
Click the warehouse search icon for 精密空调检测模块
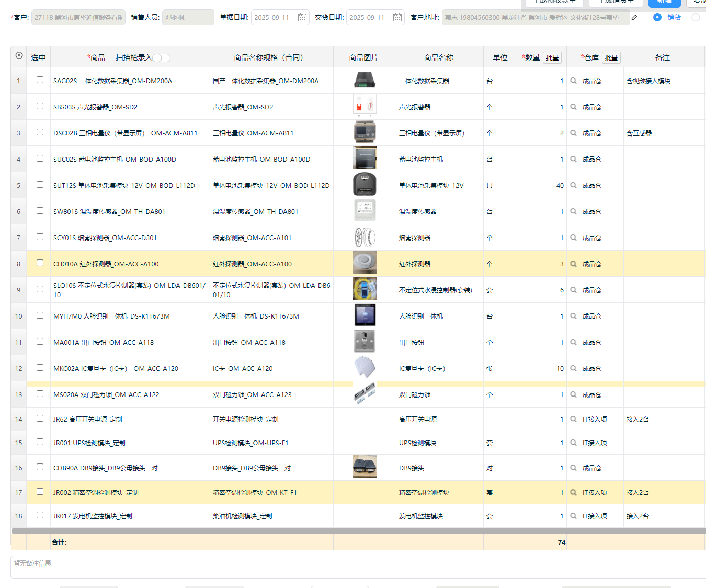(573, 492)
